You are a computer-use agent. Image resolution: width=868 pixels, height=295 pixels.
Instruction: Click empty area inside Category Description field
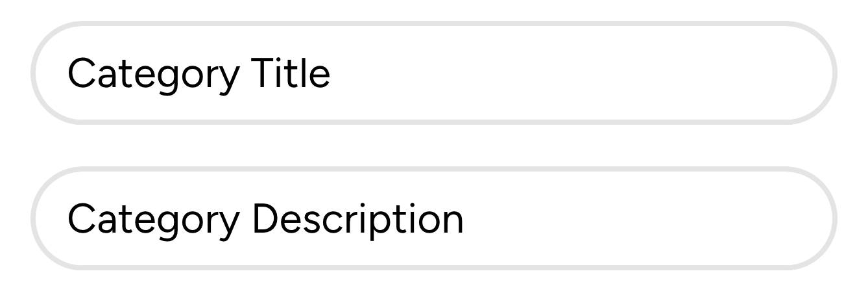649,218
